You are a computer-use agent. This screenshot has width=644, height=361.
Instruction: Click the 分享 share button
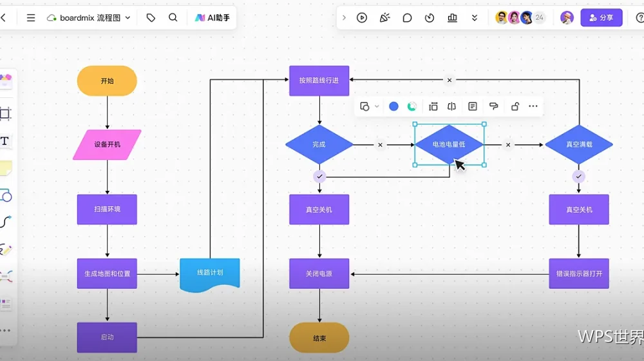pos(601,17)
